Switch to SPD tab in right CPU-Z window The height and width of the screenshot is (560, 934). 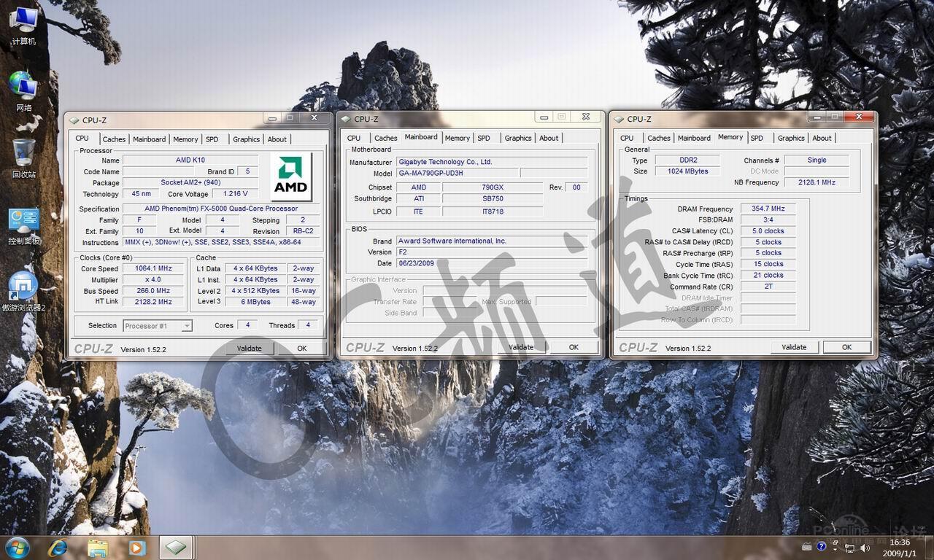[x=757, y=138]
